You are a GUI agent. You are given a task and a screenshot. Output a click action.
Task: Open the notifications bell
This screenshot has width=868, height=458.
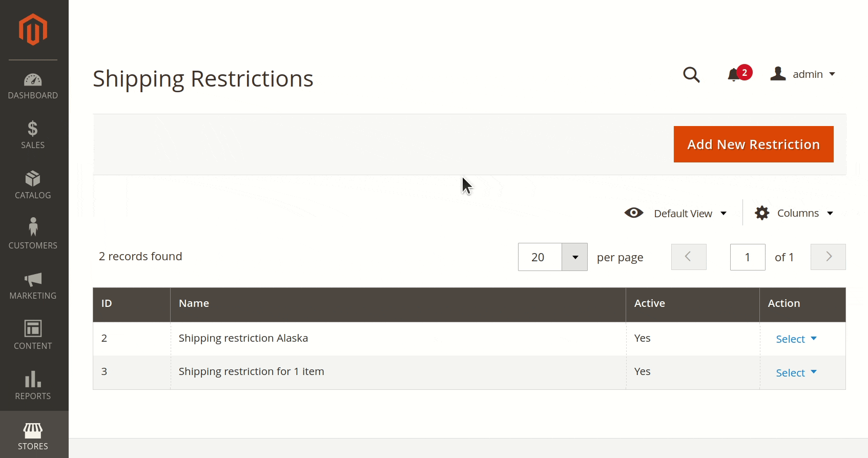click(739, 74)
